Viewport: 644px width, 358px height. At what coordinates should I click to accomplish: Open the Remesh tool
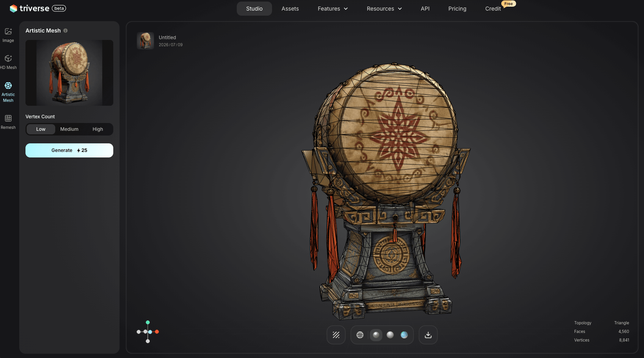[8, 122]
